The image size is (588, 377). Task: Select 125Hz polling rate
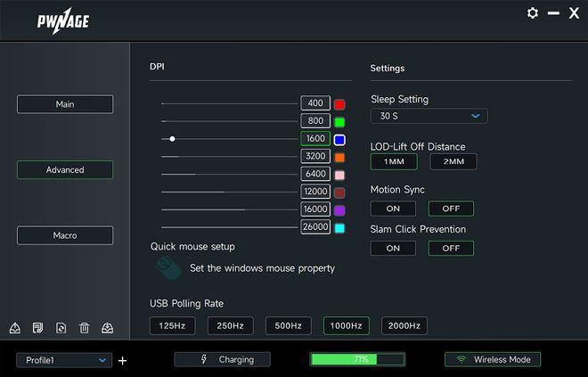[x=173, y=325]
